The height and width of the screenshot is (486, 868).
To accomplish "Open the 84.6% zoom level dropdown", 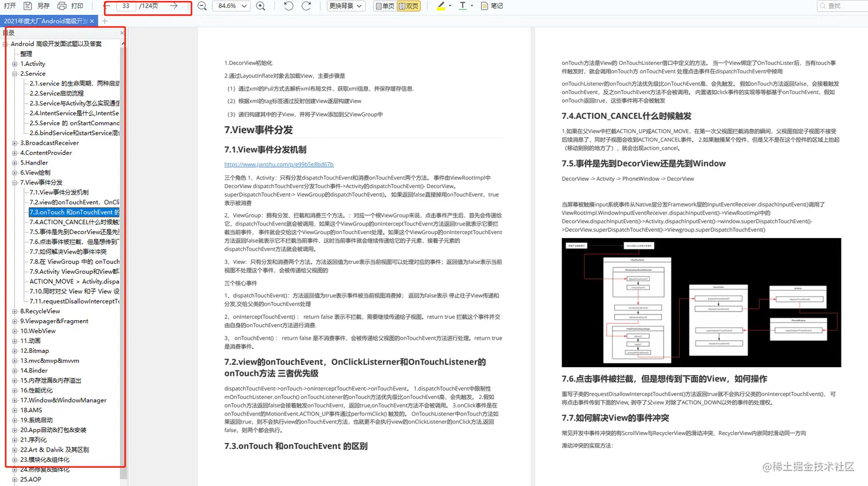I will click(232, 6).
